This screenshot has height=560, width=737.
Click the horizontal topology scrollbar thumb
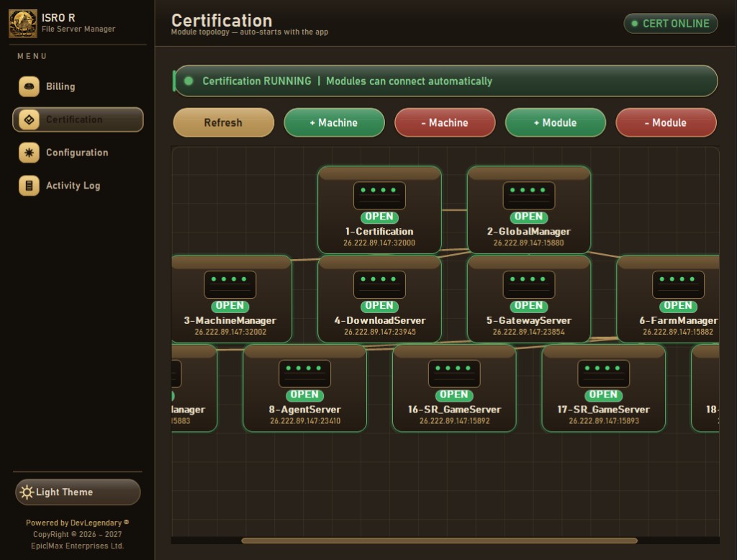[439, 541]
